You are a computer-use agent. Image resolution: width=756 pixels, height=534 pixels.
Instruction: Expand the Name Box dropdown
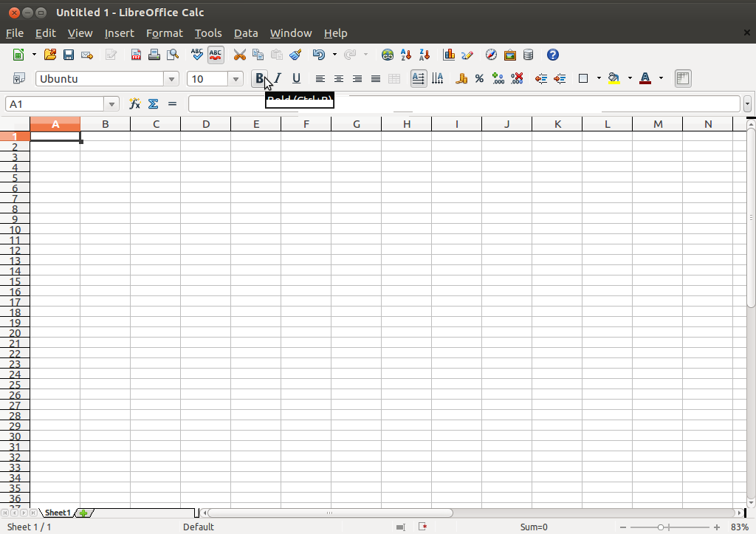111,104
